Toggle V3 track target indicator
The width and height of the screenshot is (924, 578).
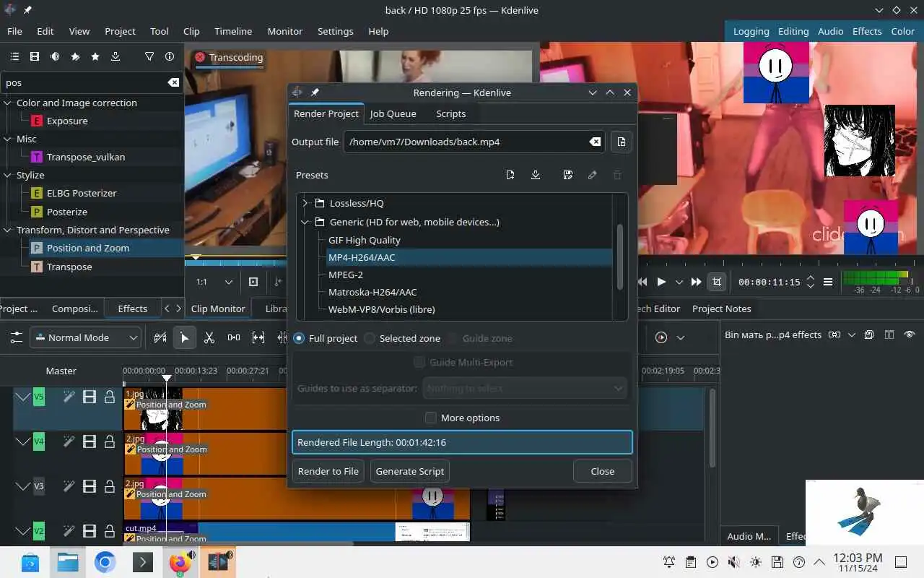pos(39,486)
